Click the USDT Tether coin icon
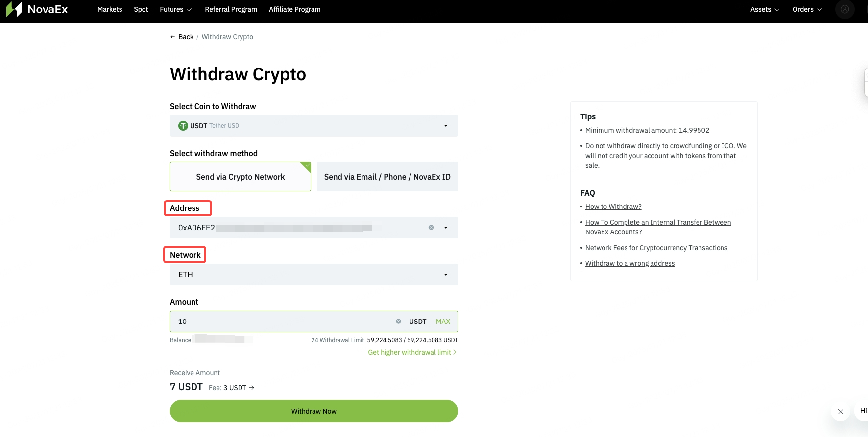This screenshot has height=437, width=868. click(183, 125)
